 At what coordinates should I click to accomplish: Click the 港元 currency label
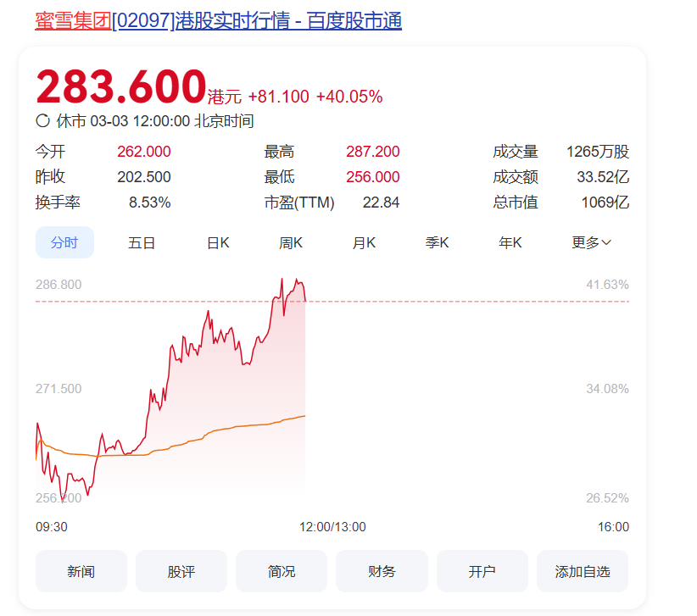(x=225, y=97)
